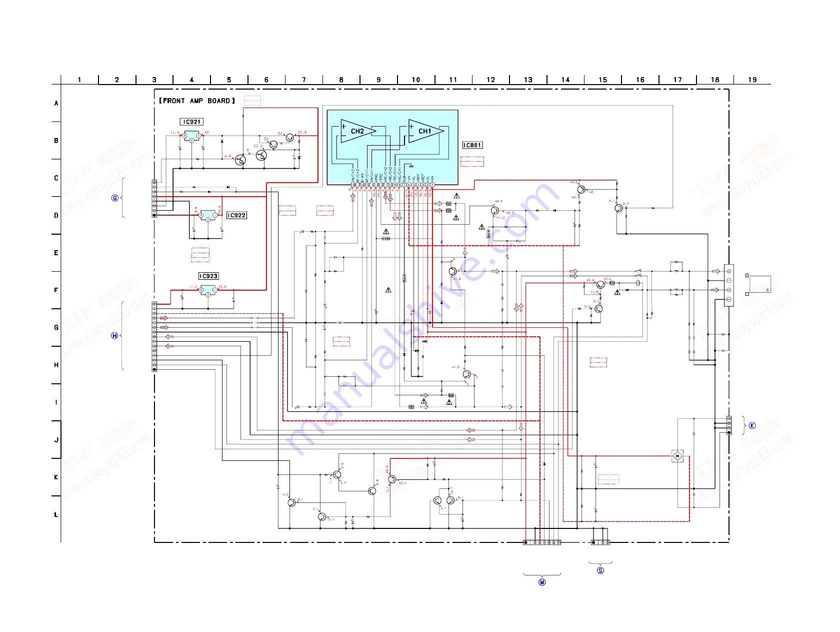This screenshot has width=840, height=632.
Task: Select column number 10 in top ruler
Action: pos(416,80)
